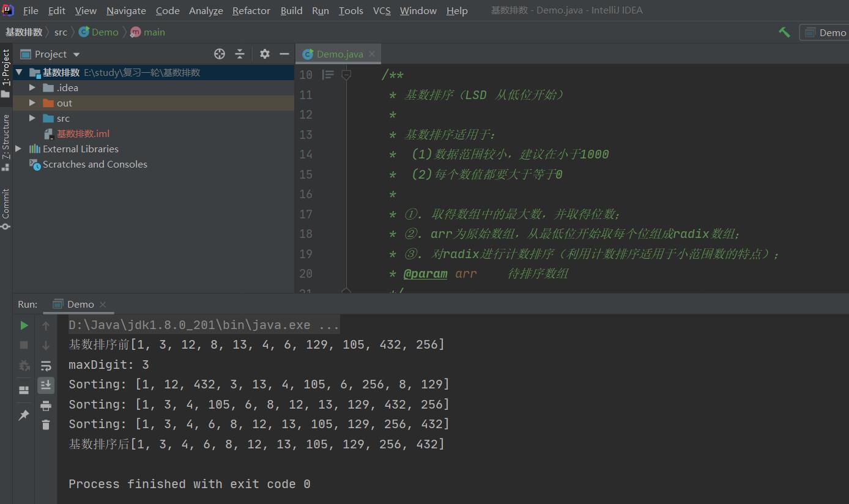Click the Restore Layout icon in Run panel

point(24,390)
